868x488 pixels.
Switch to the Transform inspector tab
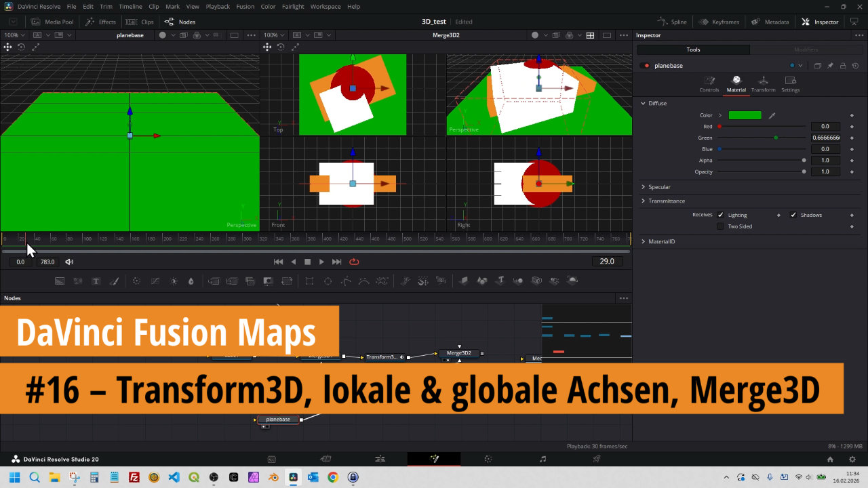(763, 84)
